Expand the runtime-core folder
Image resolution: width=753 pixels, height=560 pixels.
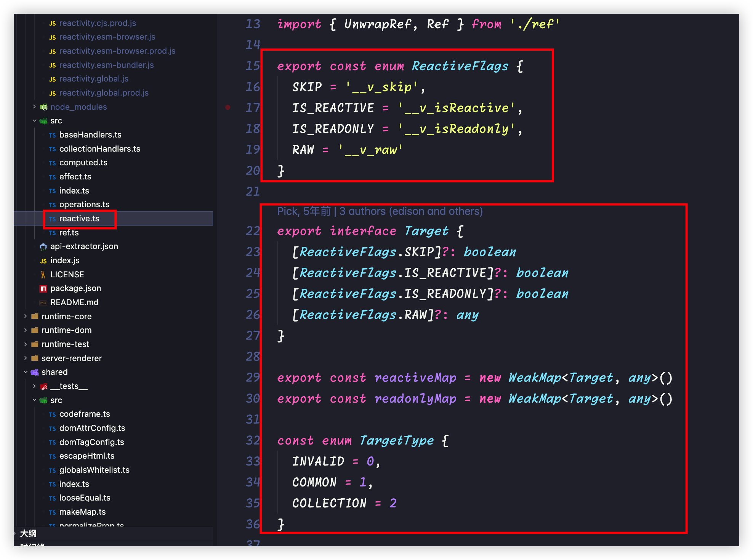click(x=26, y=316)
